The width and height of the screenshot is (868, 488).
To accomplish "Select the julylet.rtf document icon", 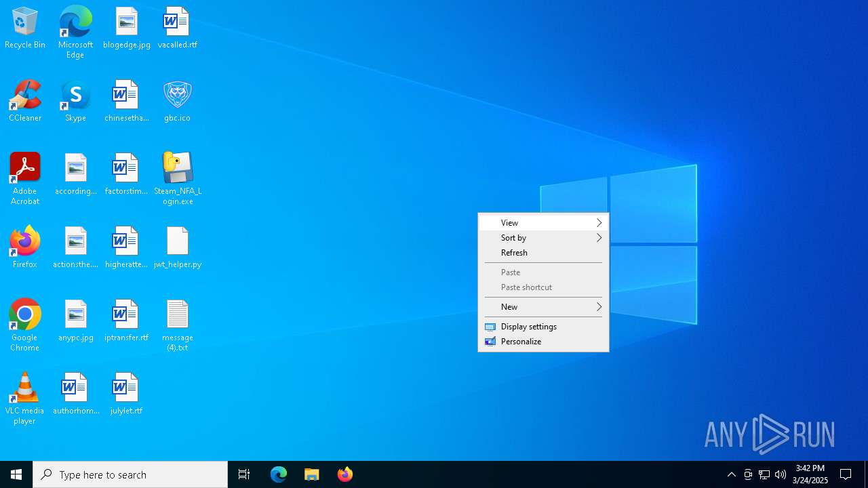I will coord(127,394).
